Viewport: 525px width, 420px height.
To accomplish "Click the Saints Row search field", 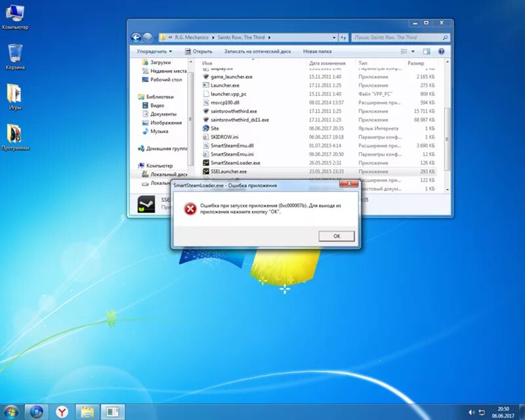I will (400, 37).
